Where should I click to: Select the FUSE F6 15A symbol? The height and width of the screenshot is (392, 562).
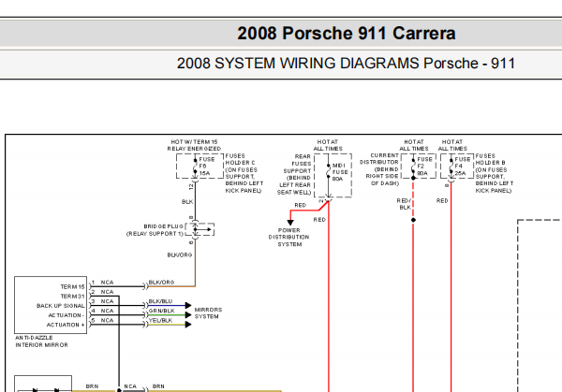200,167
